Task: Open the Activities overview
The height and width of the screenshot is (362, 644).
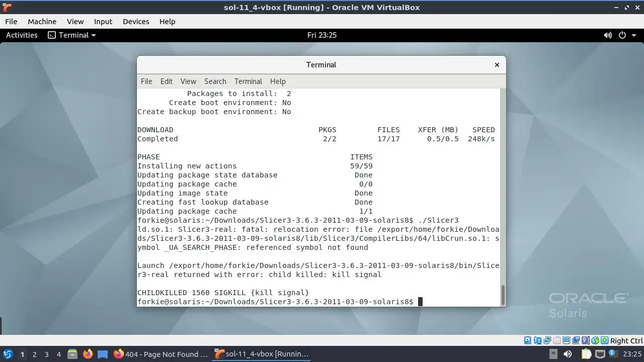Action: pyautogui.click(x=22, y=35)
